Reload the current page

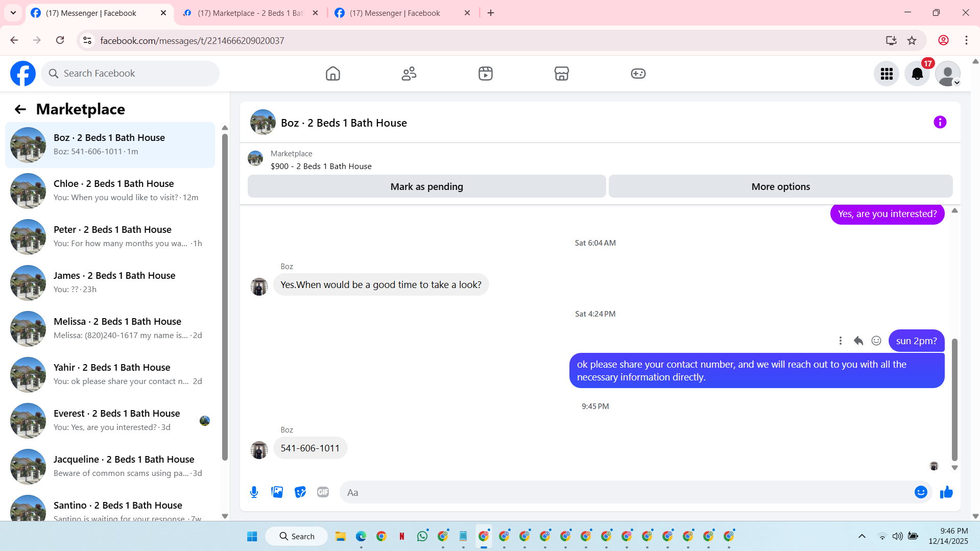(60, 40)
